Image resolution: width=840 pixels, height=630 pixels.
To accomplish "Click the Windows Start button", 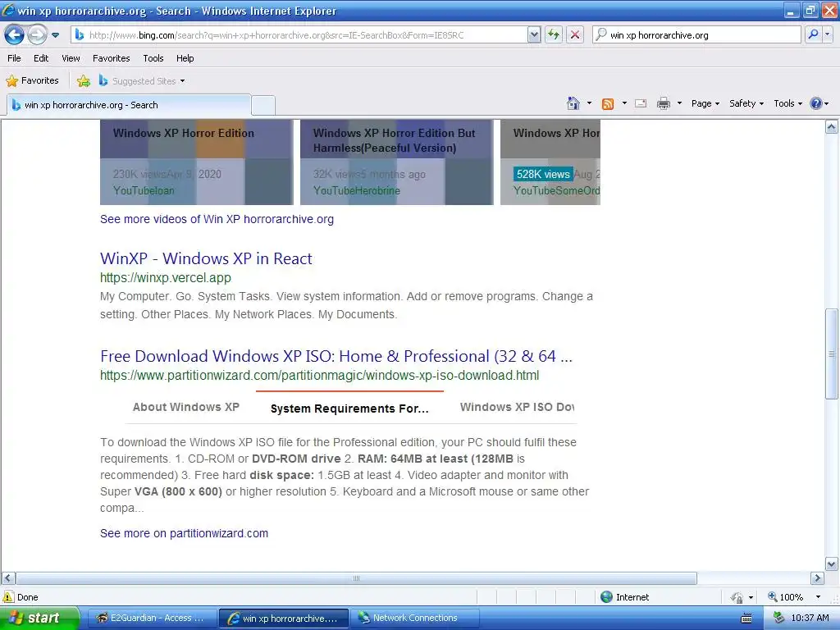I will [x=39, y=618].
